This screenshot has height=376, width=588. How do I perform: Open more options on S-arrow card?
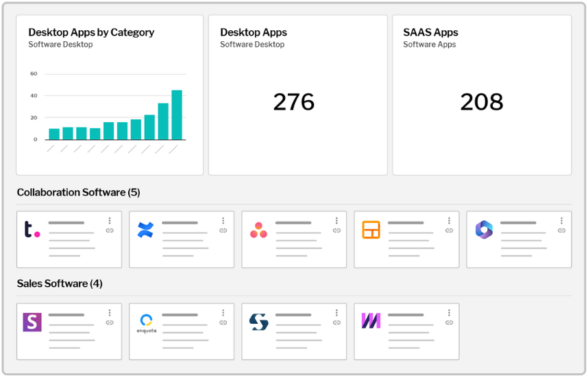click(336, 312)
